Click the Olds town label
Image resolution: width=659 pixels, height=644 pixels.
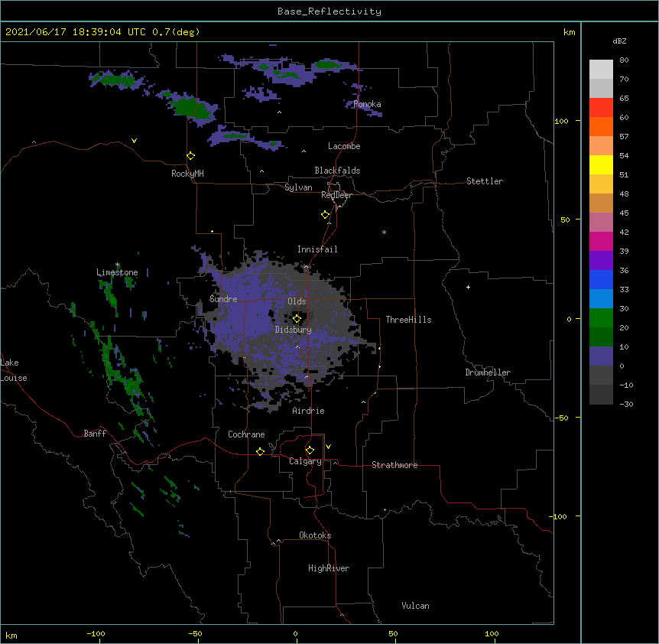297,301
